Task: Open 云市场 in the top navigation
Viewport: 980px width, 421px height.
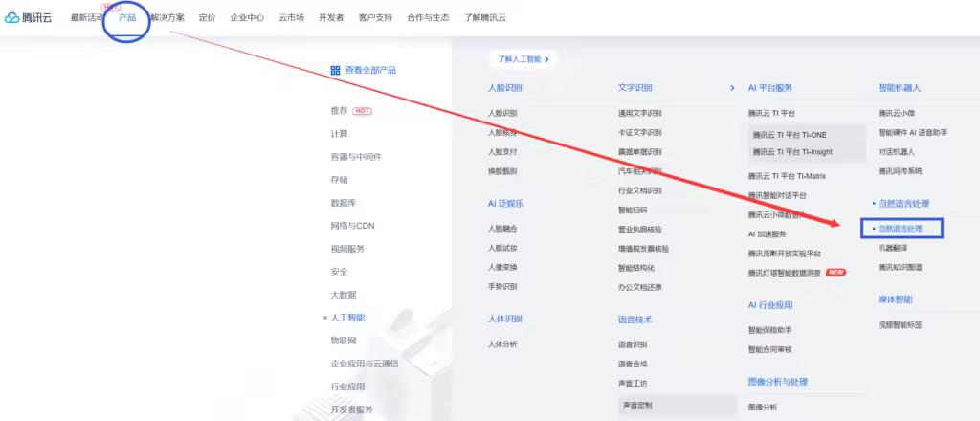Action: tap(291, 17)
